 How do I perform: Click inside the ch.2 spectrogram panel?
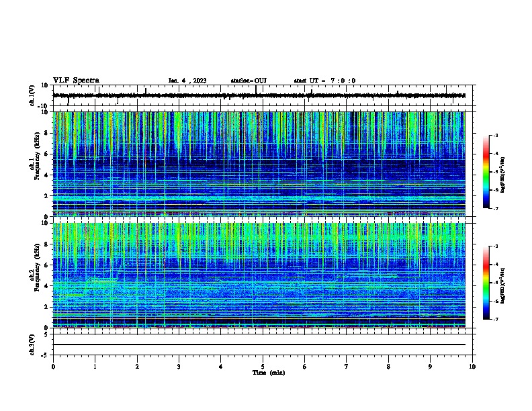(x=259, y=275)
